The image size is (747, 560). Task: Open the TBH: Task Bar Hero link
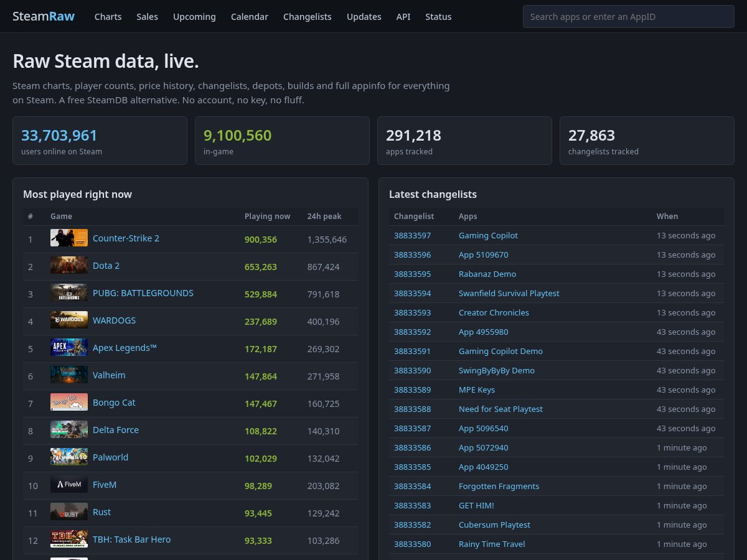(x=131, y=539)
